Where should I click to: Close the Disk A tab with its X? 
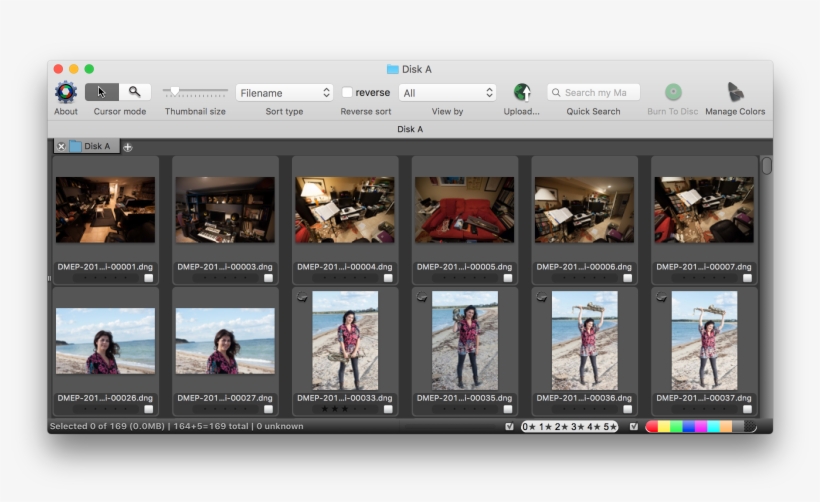pos(61,146)
